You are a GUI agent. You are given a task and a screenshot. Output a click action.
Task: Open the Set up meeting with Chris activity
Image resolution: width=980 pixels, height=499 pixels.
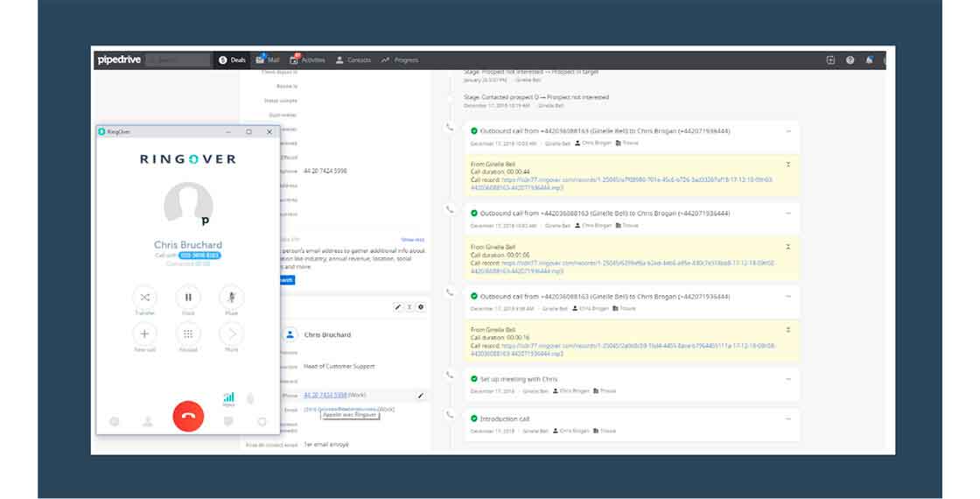tap(519, 379)
